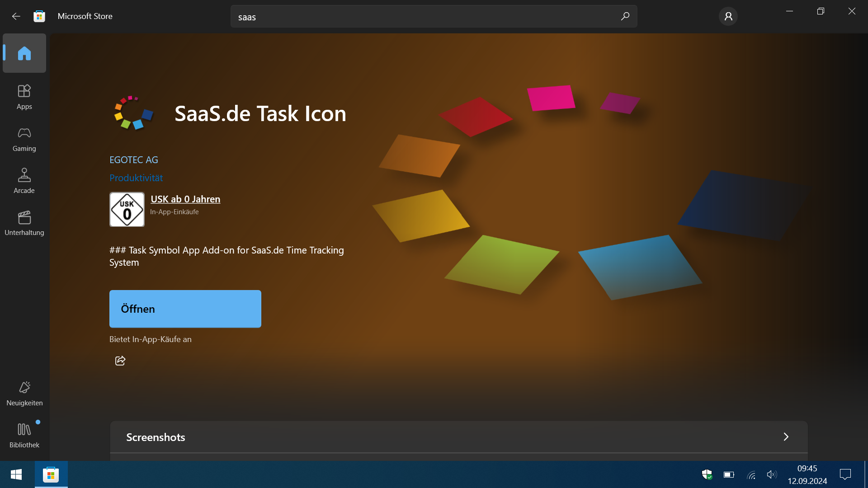Open the taskbar notification center
This screenshot has width=868, height=488.
coord(845,474)
